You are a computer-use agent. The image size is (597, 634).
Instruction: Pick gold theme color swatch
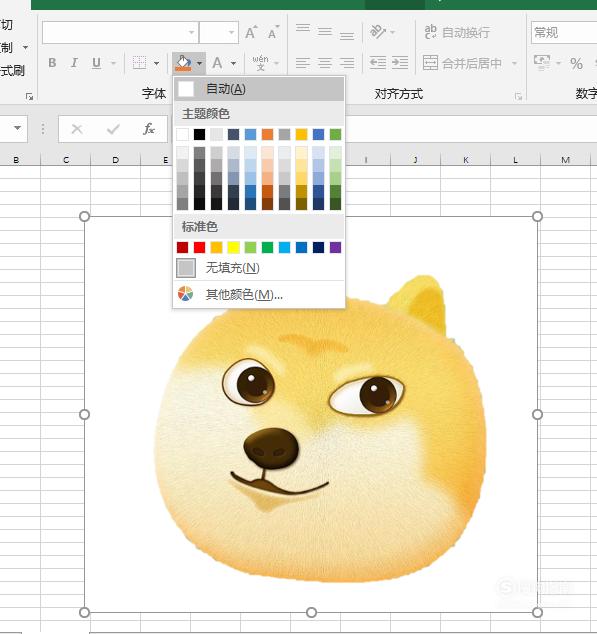click(301, 134)
